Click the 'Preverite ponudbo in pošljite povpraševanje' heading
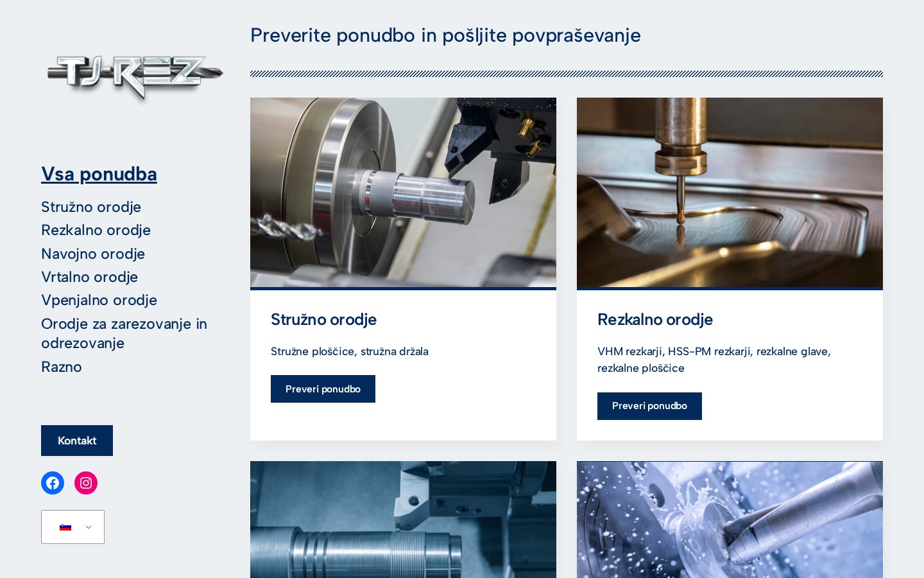 (445, 35)
